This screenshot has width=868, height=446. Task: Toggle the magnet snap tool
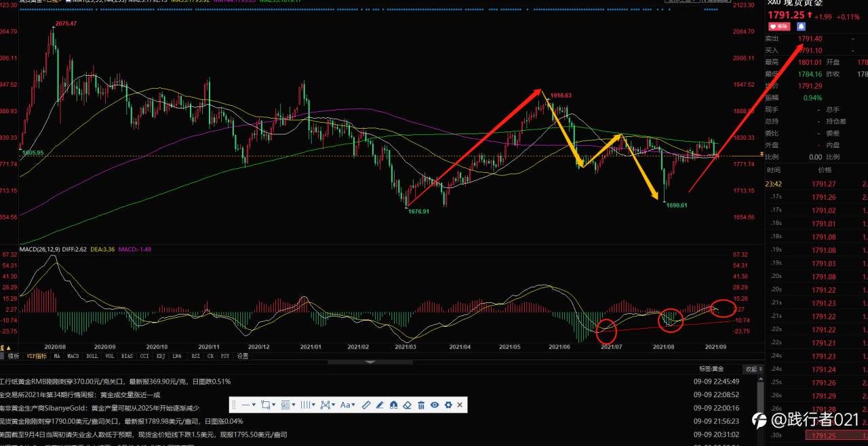tap(394, 405)
